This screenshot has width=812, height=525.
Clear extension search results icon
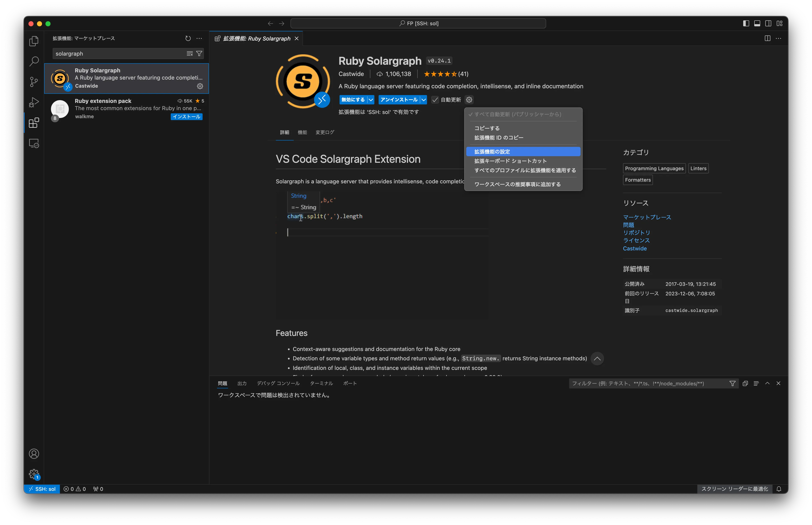click(x=190, y=53)
